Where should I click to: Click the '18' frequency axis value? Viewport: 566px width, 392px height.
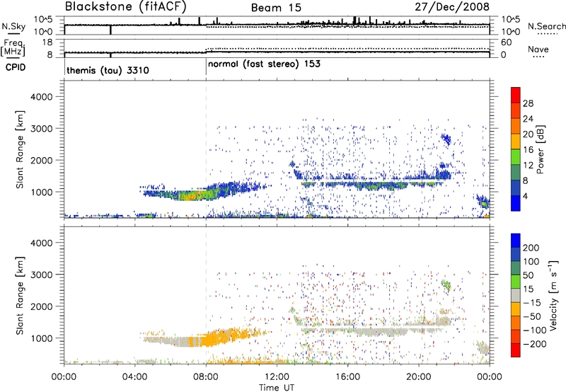[47, 42]
